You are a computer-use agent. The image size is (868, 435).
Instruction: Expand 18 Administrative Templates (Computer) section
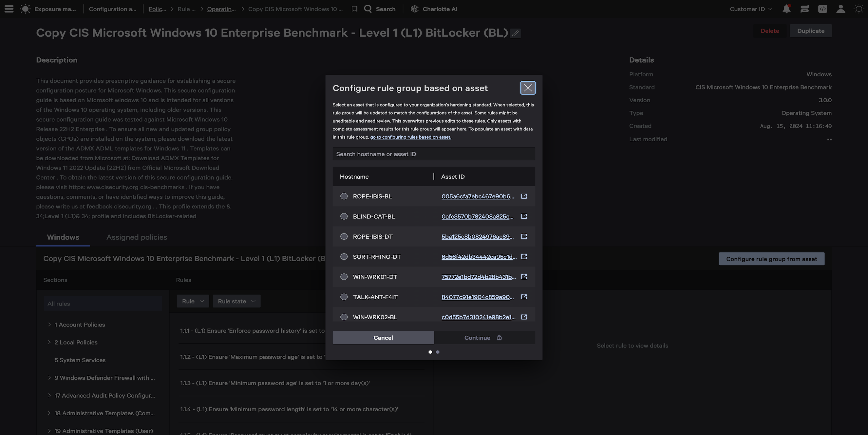[x=49, y=413]
